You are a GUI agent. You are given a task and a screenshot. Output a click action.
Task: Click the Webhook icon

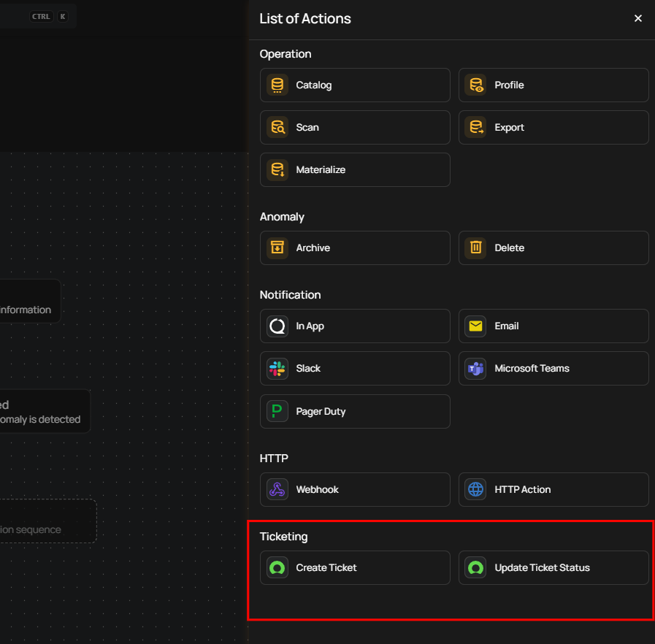(277, 490)
